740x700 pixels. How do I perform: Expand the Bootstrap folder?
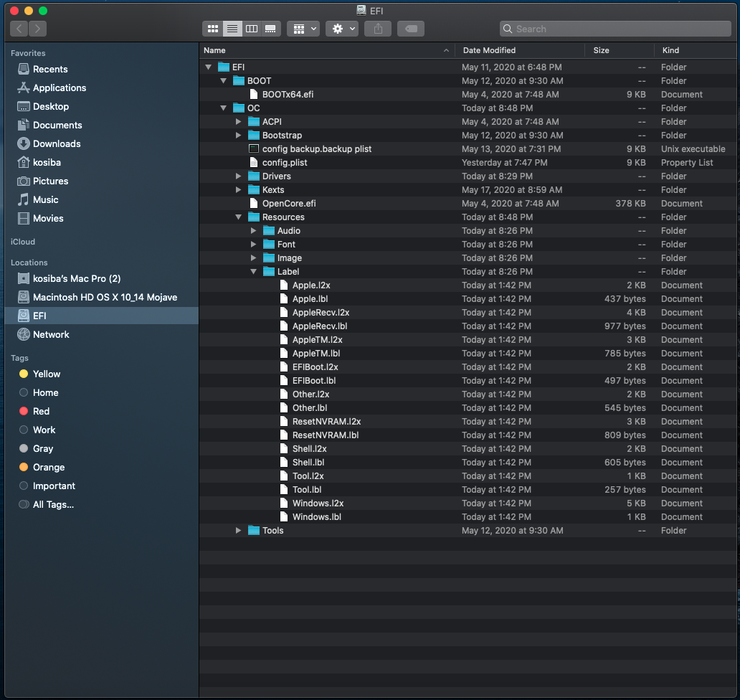click(238, 136)
